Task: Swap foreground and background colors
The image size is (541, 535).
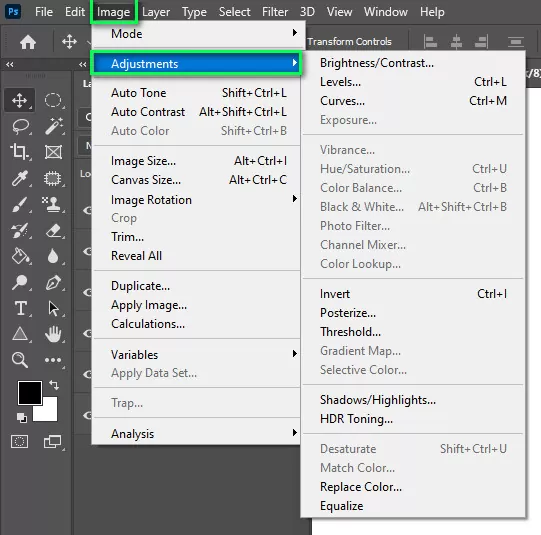Action: click(x=53, y=385)
